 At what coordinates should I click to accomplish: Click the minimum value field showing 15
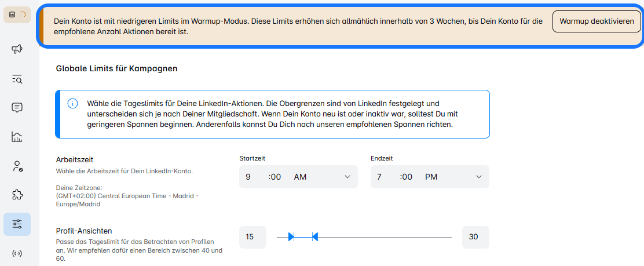pos(253,236)
